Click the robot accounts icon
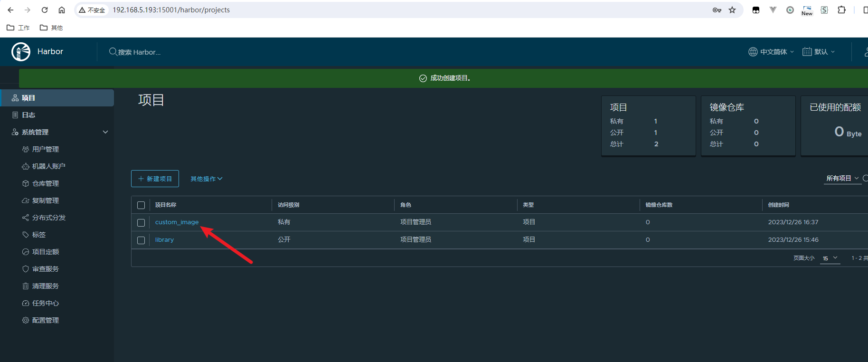 [x=26, y=166]
